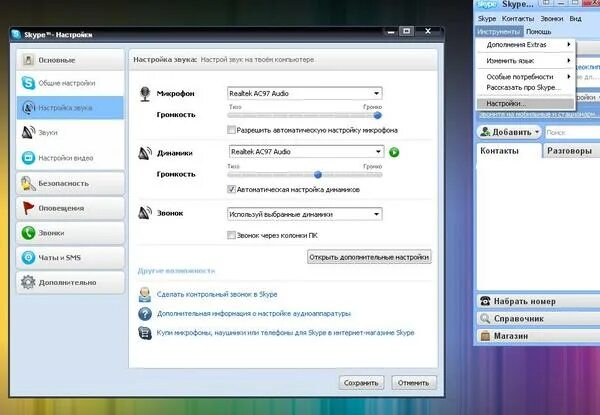The width and height of the screenshot is (600, 415).
Task: Open the Звонок device dropdown
Action: click(x=305, y=214)
